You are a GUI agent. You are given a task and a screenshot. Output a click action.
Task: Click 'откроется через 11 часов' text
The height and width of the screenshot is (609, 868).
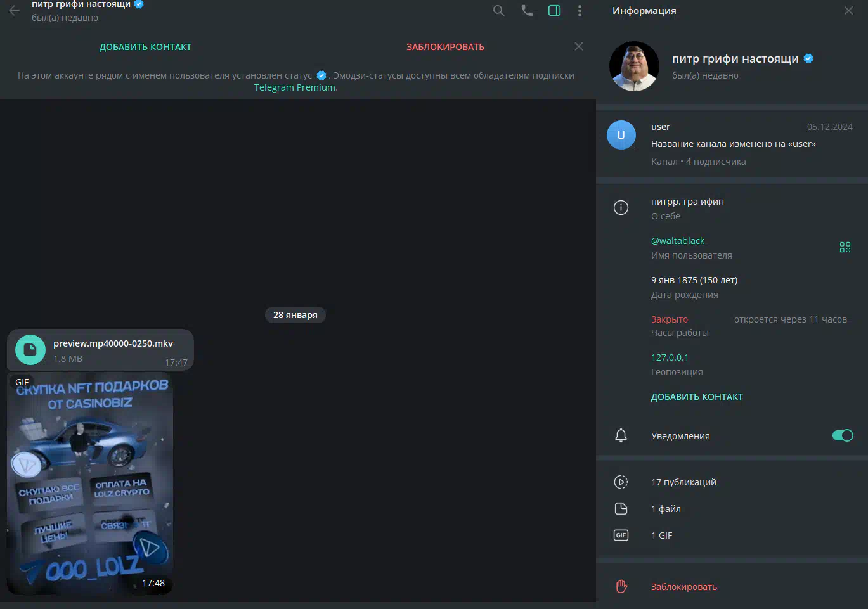[791, 319]
